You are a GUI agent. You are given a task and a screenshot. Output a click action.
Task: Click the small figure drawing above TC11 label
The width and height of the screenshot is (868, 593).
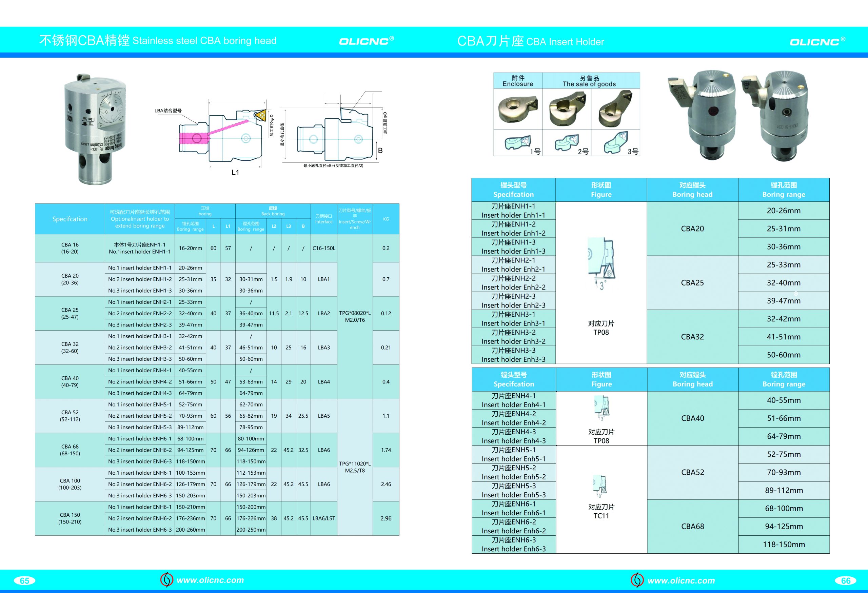click(x=600, y=486)
